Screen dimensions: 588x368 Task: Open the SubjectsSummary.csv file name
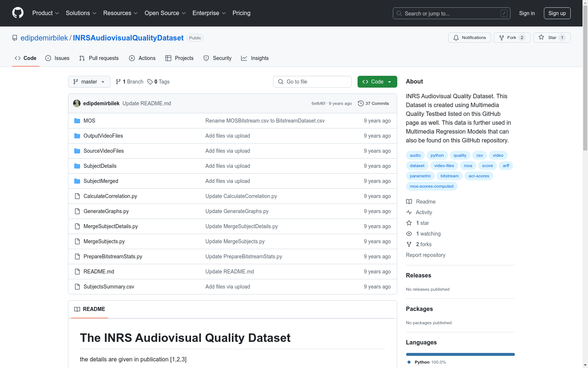[109, 287]
